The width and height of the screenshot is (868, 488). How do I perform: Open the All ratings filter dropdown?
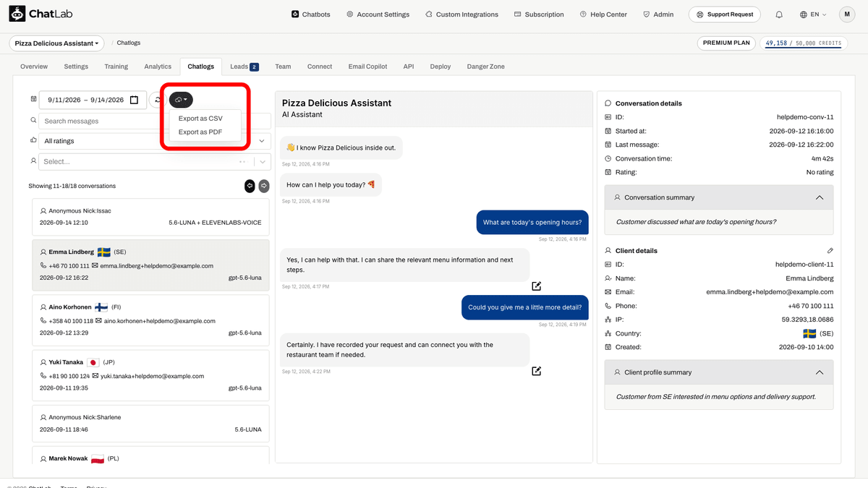click(155, 141)
